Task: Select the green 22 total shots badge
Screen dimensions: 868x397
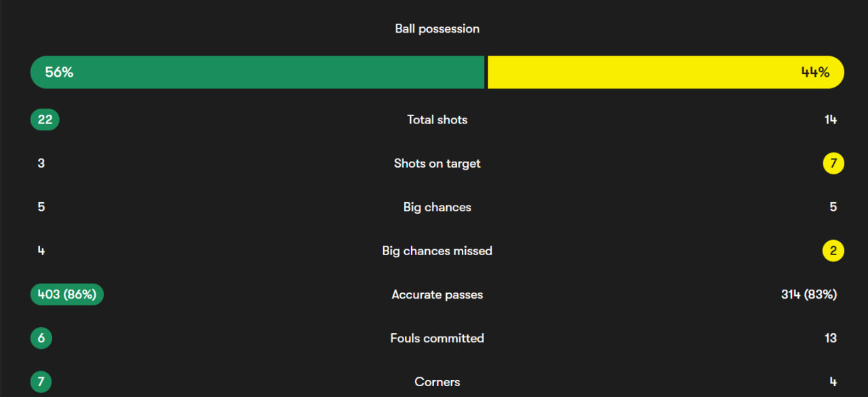Action: click(45, 120)
